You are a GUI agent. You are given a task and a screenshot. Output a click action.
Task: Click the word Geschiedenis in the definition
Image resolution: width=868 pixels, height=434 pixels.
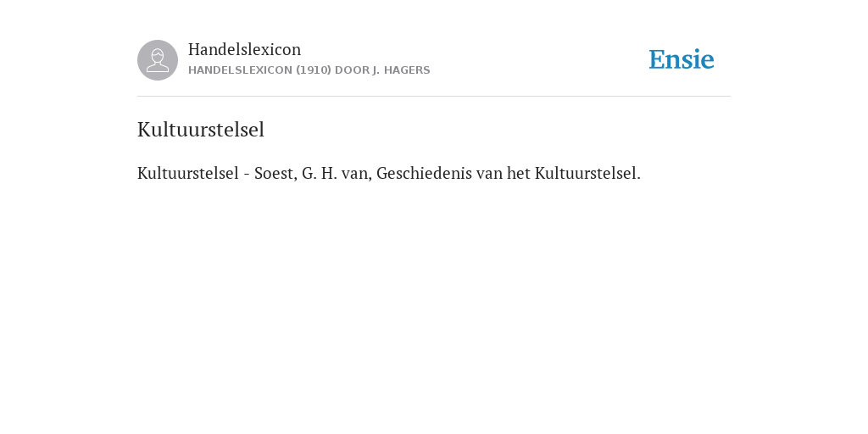coord(424,173)
